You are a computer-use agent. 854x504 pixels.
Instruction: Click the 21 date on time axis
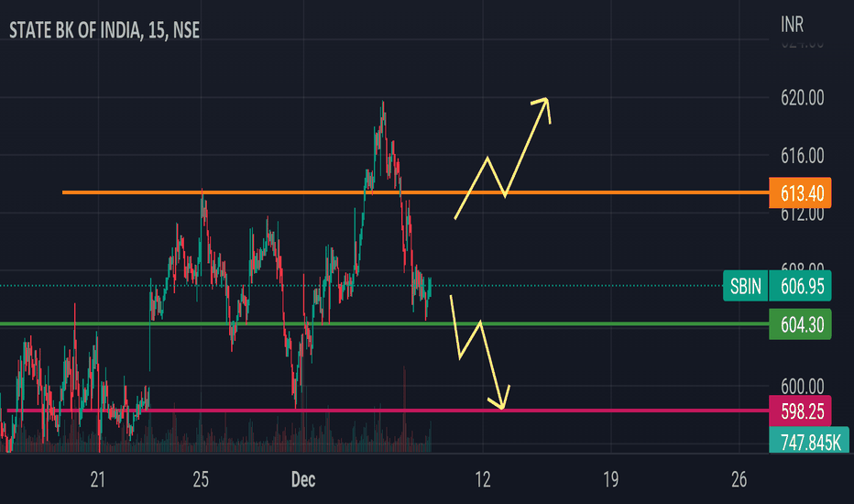(x=97, y=479)
